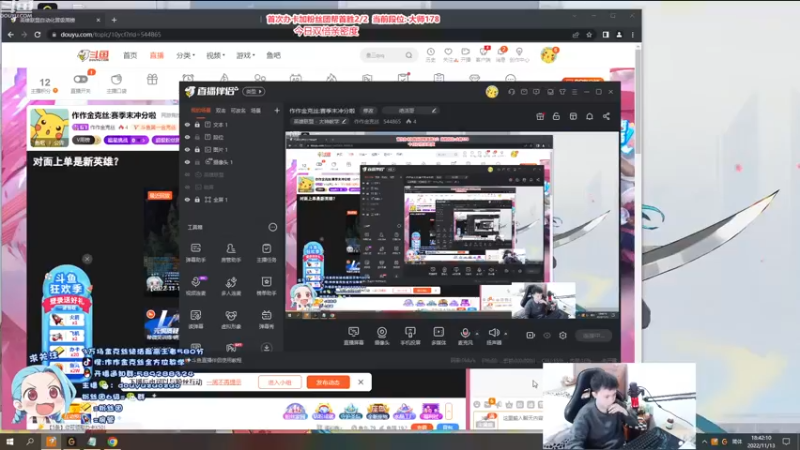Screen dimensions: 800x450
Task: Open 鱼吧 on Douyu navigation
Action: 273,55
